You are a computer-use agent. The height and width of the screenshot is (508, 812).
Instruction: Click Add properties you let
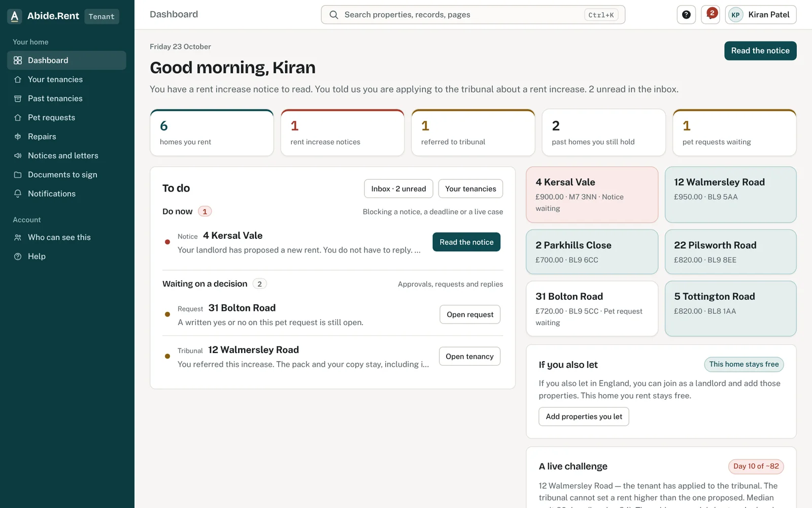584,417
